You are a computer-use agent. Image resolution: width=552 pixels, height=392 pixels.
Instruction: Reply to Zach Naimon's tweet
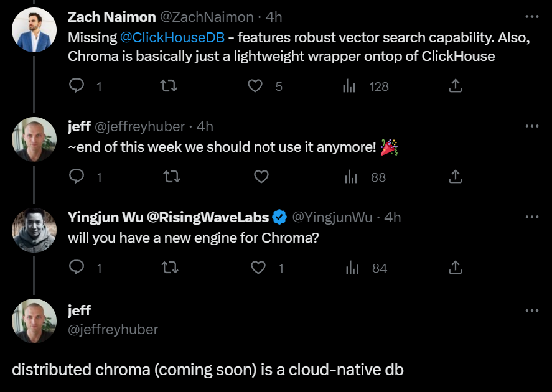77,86
